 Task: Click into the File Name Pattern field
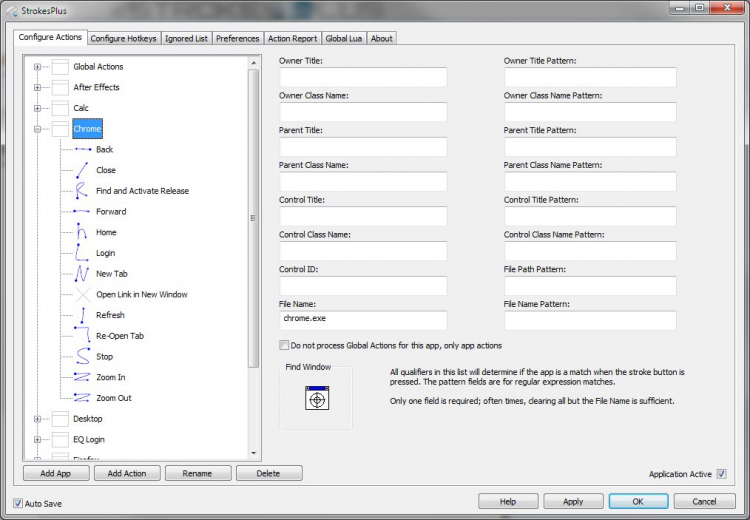click(590, 320)
